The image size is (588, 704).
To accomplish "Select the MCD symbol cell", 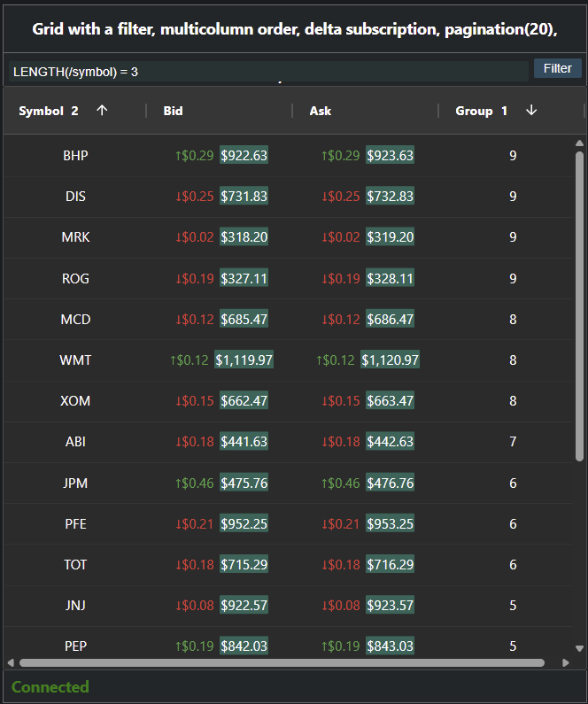I will coord(75,320).
